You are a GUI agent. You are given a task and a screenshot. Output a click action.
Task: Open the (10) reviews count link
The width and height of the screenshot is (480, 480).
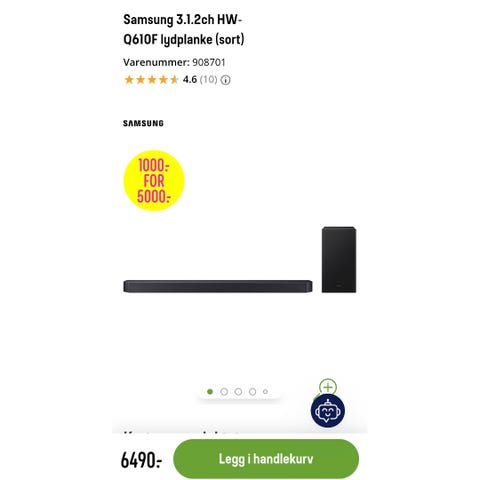coord(208,80)
